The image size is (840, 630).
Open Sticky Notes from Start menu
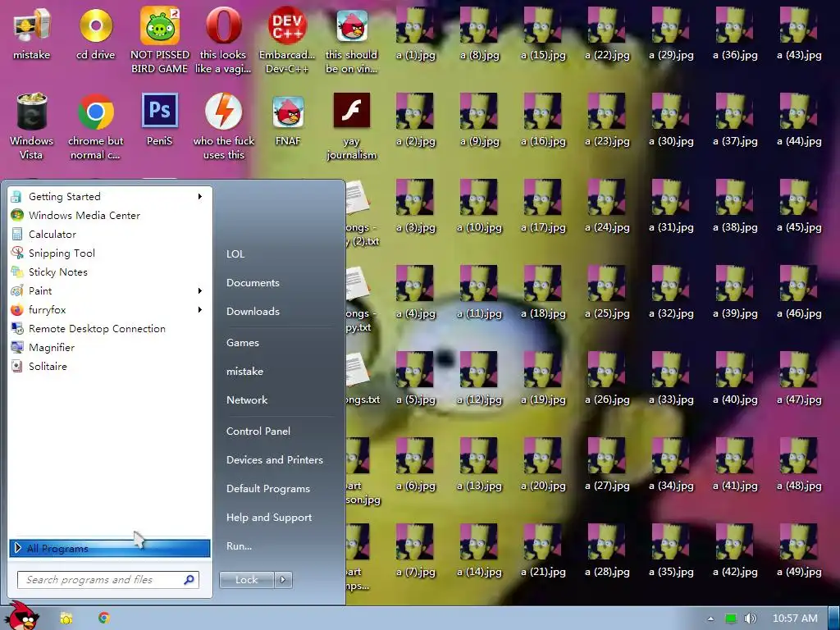(x=109, y=272)
